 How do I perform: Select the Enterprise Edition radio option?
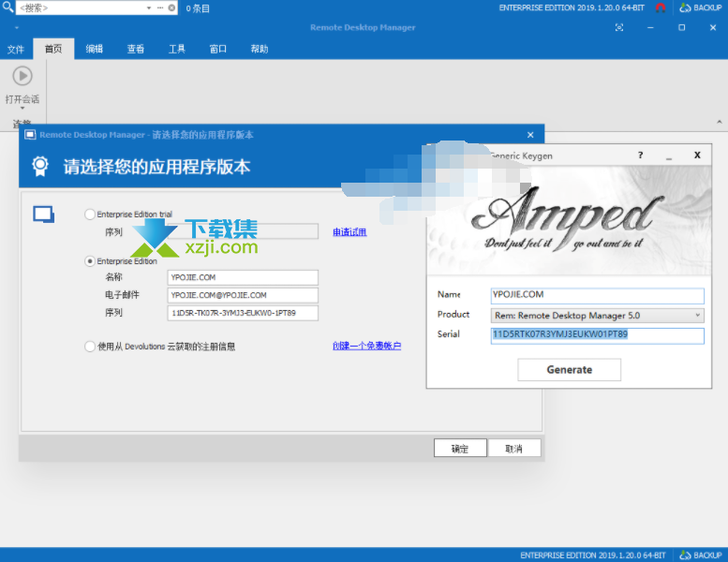click(90, 261)
